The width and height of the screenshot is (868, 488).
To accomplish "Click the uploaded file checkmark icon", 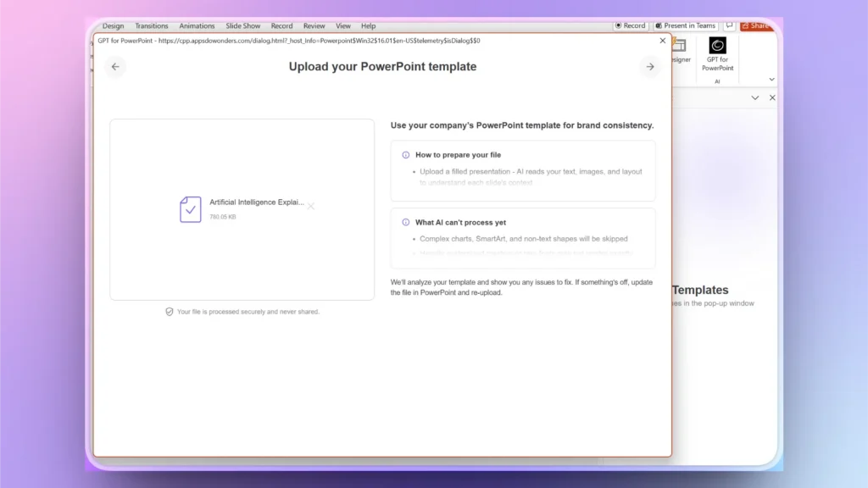I will pos(191,209).
